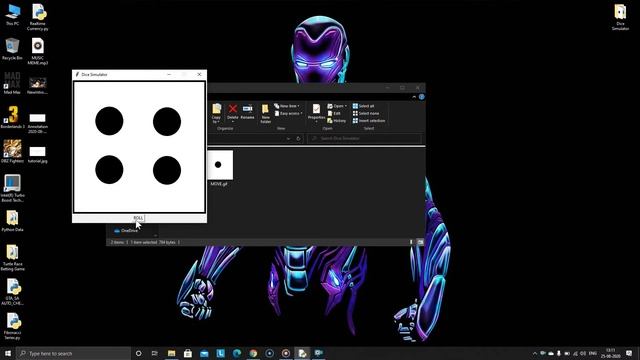This screenshot has width=640, height=360.
Task: Click the Fibonacci Series.py desktop file
Action: tap(12, 327)
